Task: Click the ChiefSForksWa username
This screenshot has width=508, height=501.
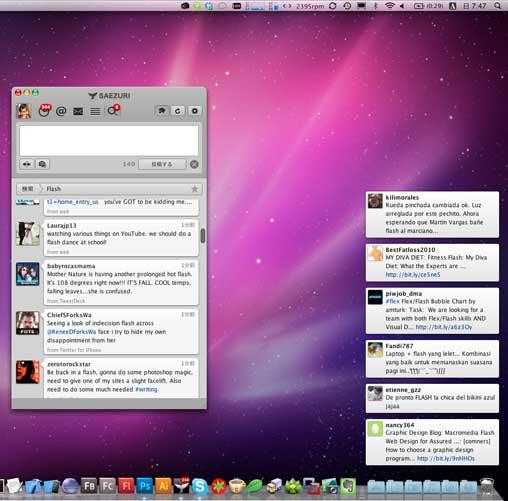Action: click(69, 315)
